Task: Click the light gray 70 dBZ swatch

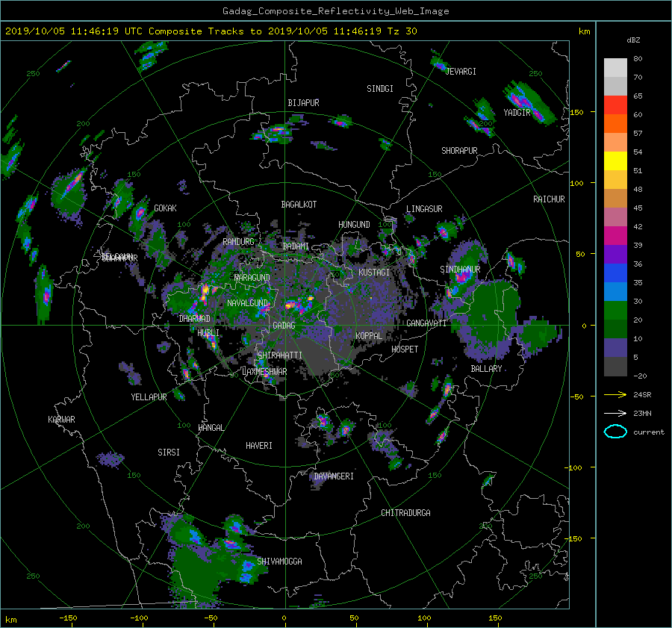Action: coord(615,67)
